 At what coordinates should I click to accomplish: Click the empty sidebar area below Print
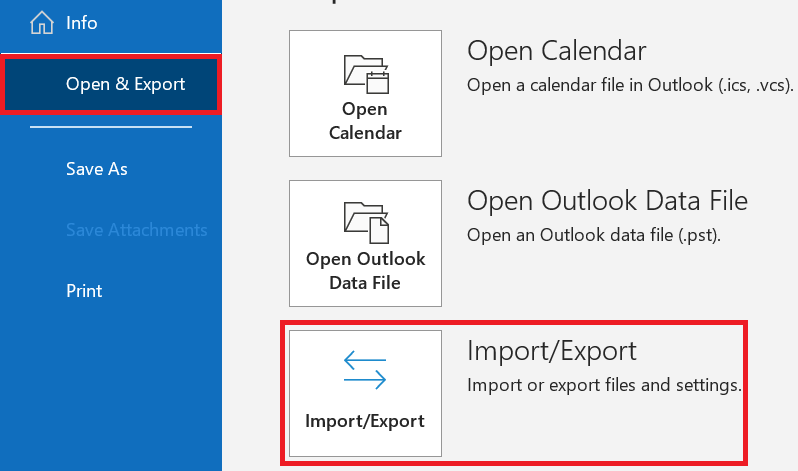click(x=110, y=390)
